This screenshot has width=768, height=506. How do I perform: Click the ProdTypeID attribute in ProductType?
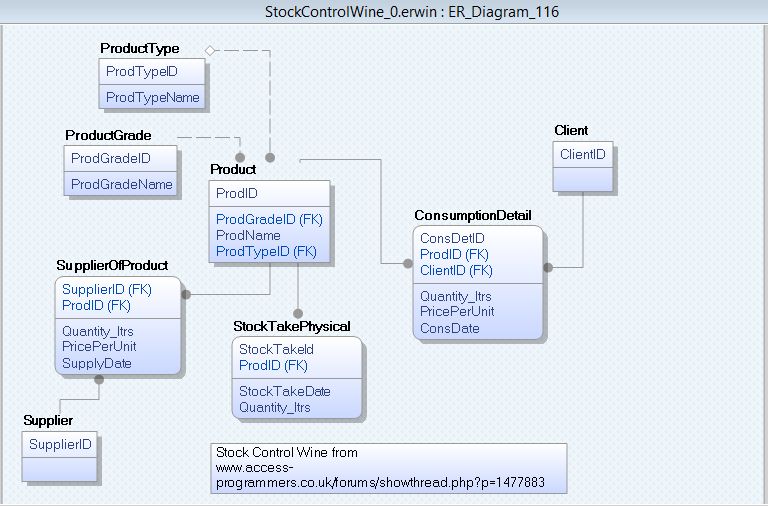142,72
